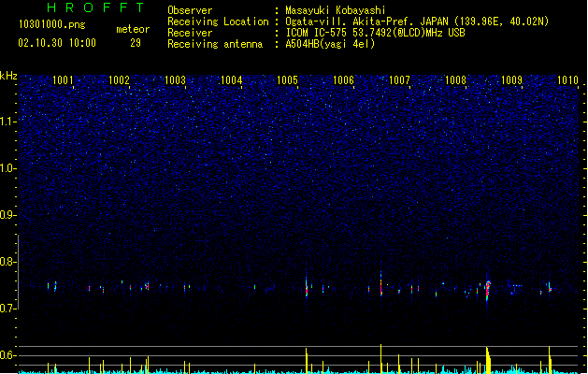Click the Receiving antenna label
The image size is (588, 374).
[215, 44]
